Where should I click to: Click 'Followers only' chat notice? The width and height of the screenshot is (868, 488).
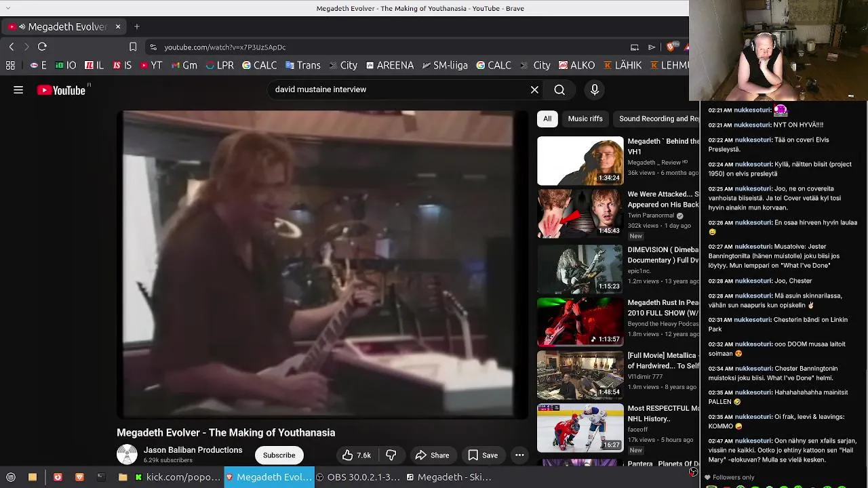[x=733, y=477]
